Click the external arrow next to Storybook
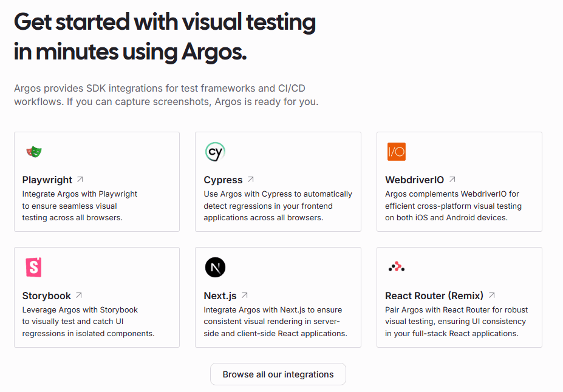The width and height of the screenshot is (563, 392). point(79,295)
